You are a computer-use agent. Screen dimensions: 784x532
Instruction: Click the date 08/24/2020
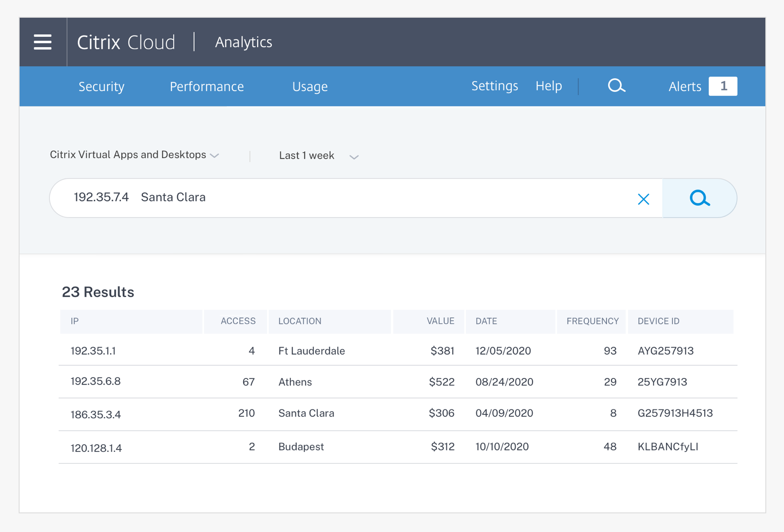pos(504,382)
